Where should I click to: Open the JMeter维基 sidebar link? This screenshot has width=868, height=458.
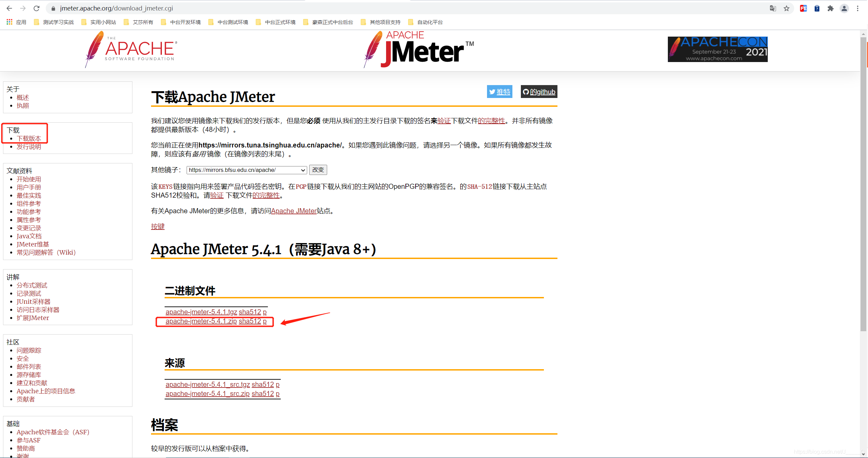click(33, 244)
